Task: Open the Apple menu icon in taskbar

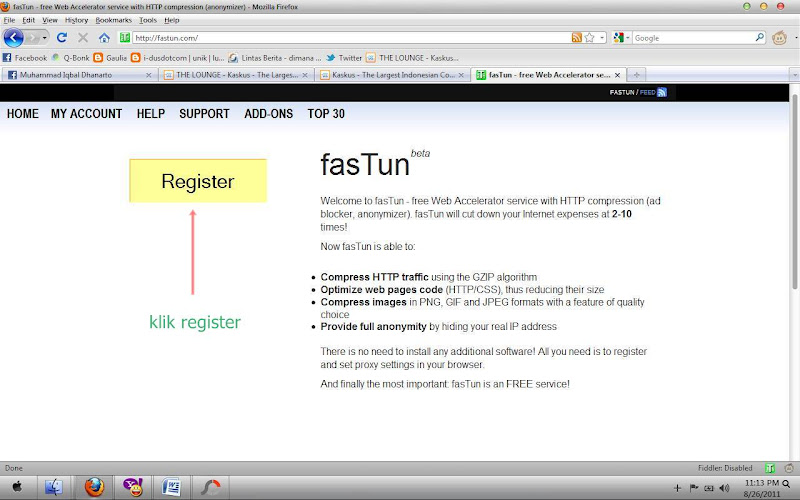Action: tap(17, 487)
